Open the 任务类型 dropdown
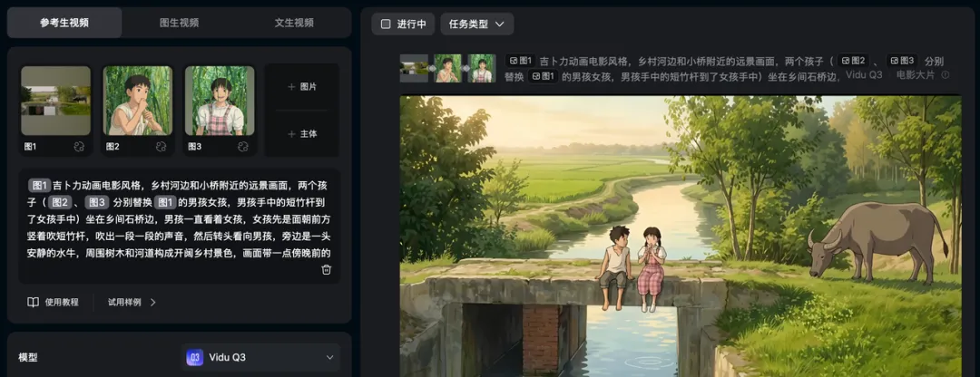Screen dimensions: 980x377 477,24
